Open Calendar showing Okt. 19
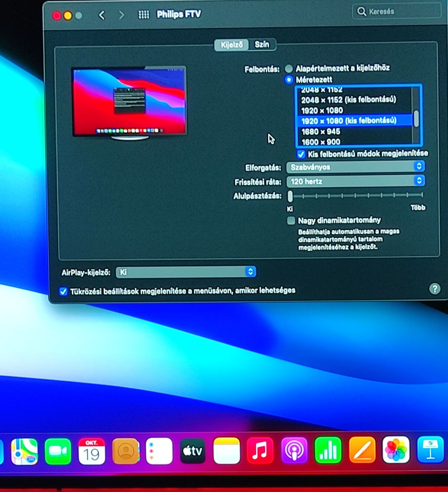 (92, 451)
